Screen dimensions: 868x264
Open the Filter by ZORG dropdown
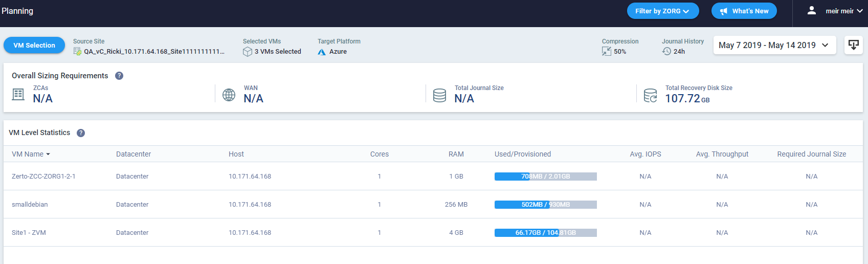[663, 11]
